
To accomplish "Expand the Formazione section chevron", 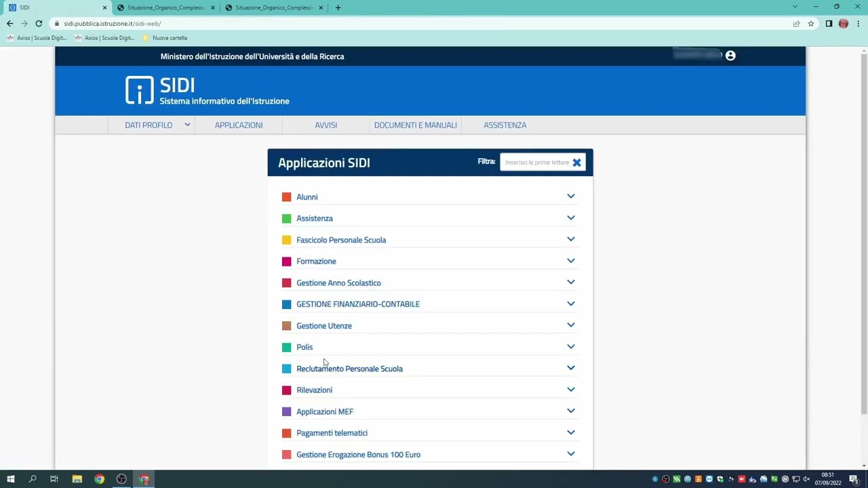I will pyautogui.click(x=571, y=261).
